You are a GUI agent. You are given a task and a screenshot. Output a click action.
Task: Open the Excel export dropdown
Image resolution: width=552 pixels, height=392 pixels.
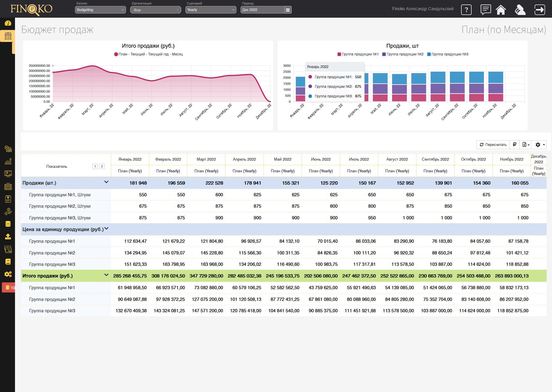526,144
